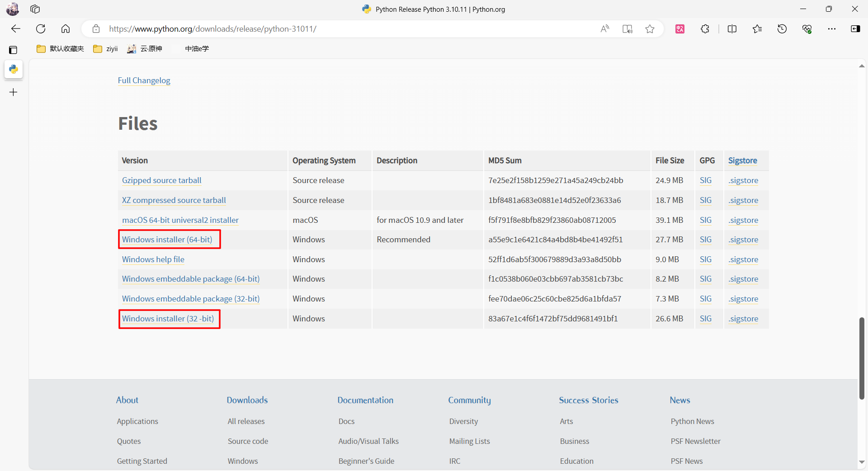Toggle the browser sidebar button
This screenshot has height=471, width=868.
pyautogui.click(x=855, y=29)
